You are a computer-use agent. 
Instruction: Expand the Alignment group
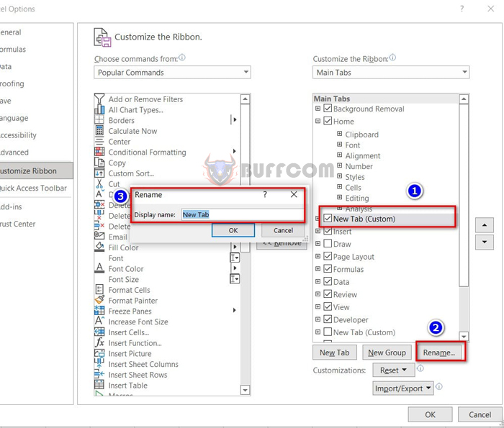[339, 155]
